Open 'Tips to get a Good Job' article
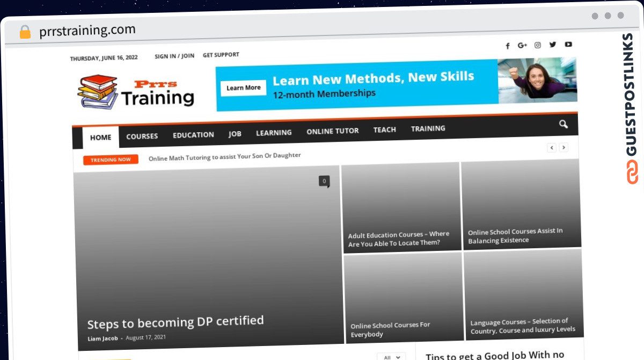The image size is (644, 360). click(x=495, y=355)
